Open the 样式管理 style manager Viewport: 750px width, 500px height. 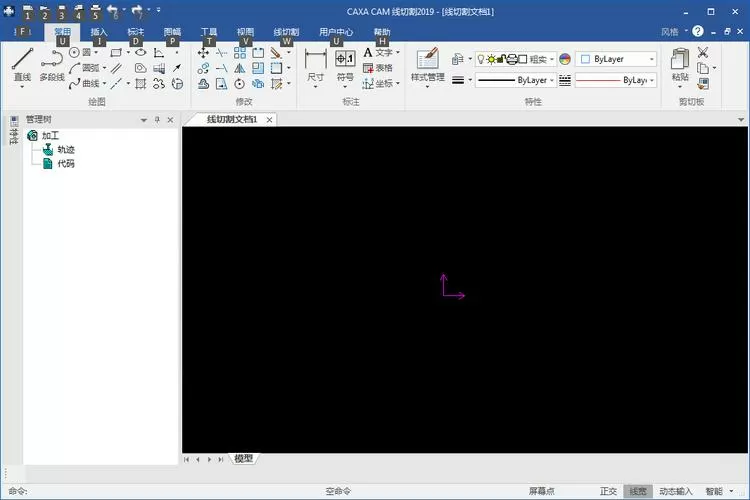pyautogui.click(x=428, y=64)
